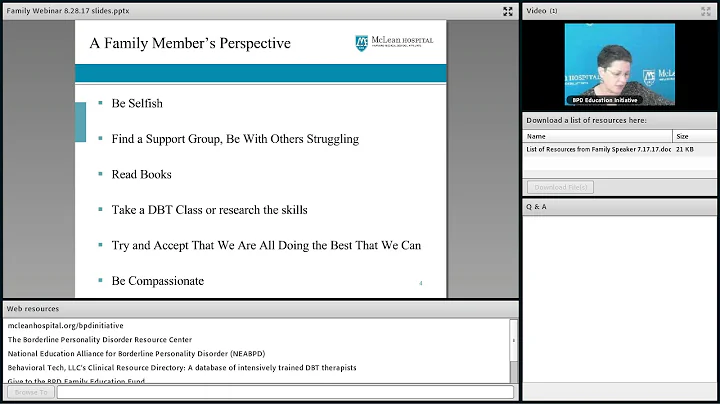Click the 'Be Selfish' bullet text
Image resolution: width=720 pixels, height=404 pixels.
tap(137, 103)
